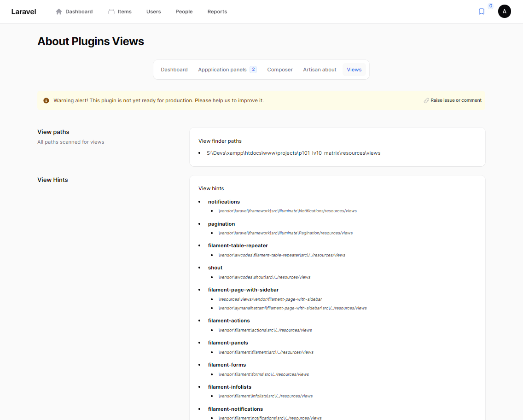Click "All paths scanned for views" text
The image size is (523, 420).
(71, 142)
